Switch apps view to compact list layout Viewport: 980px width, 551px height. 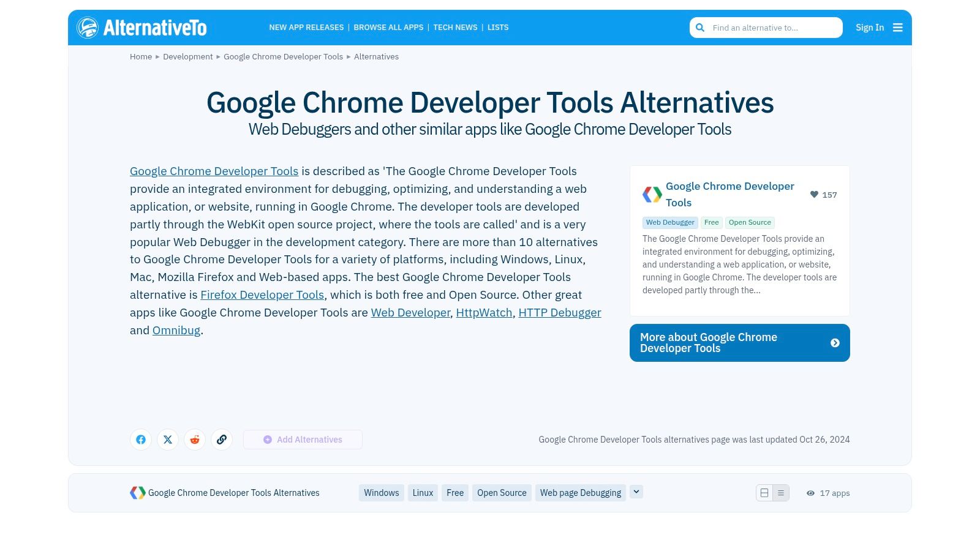(781, 493)
